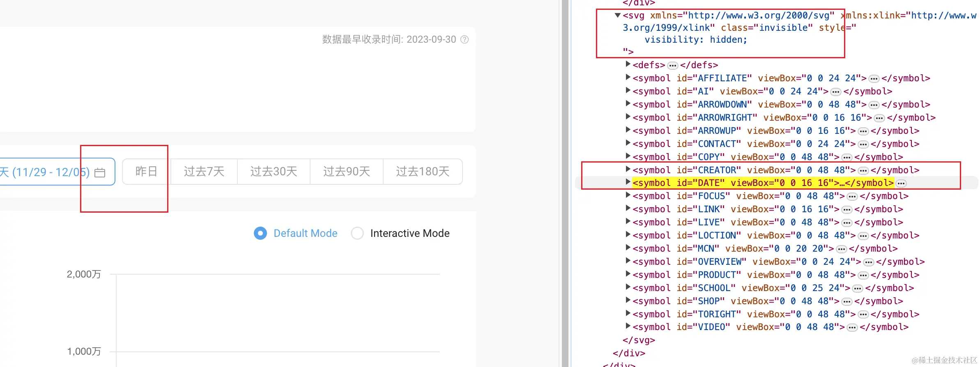980x367 pixels.
Task: Click the ellipsis badge in ARROWRIGHT row
Action: click(879, 118)
